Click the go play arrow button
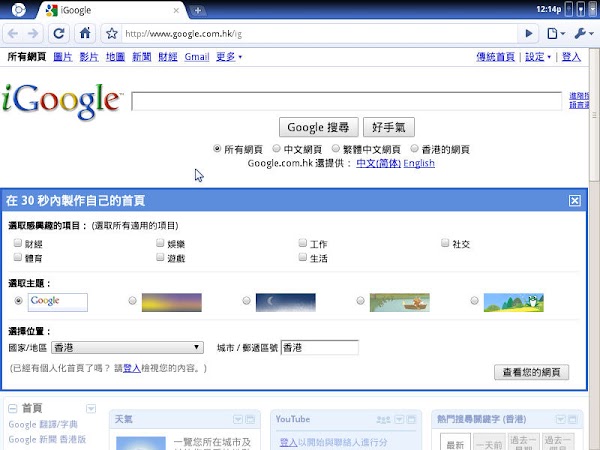This screenshot has height=450, width=600. pos(528,34)
